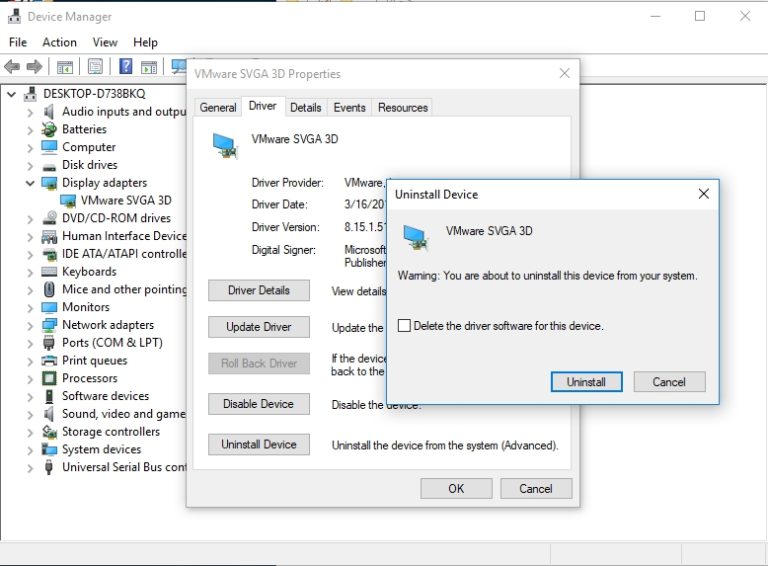Expand the Monitors category
The width and height of the screenshot is (768, 566).
tap(30, 308)
